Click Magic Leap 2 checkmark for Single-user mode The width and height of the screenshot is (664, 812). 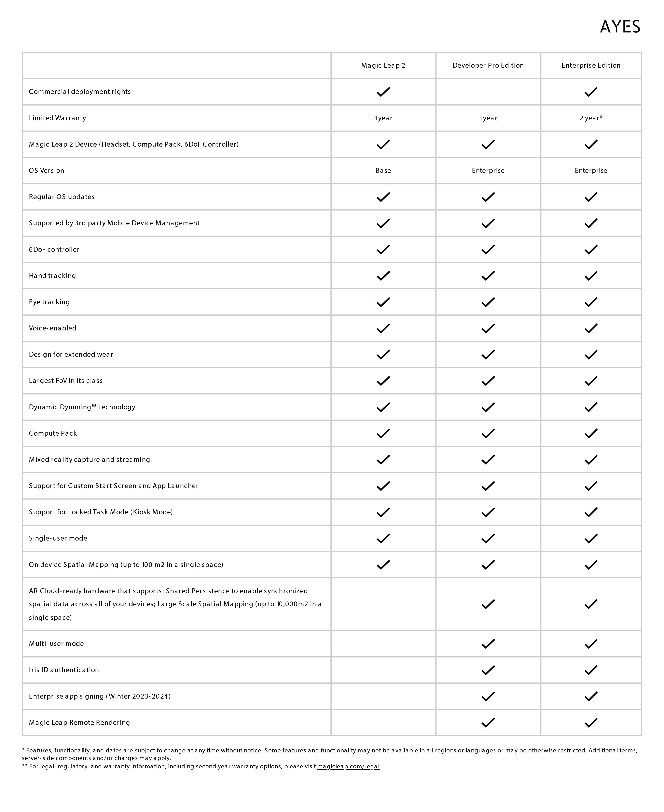[383, 538]
